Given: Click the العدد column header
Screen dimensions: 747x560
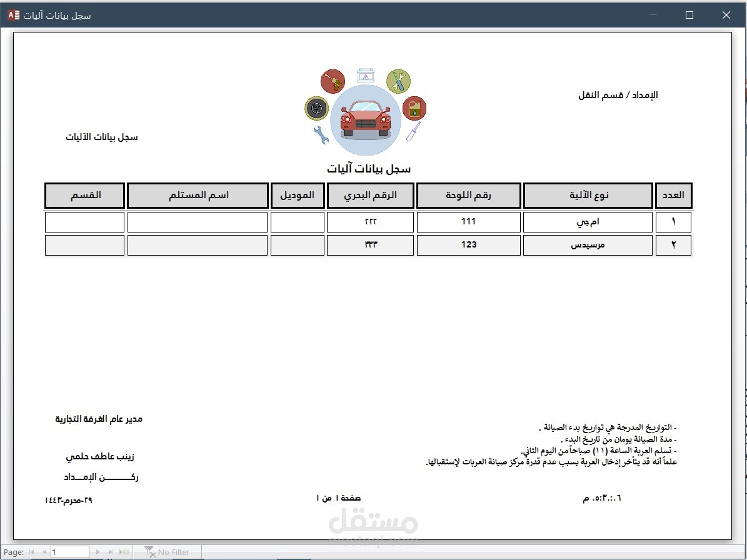Looking at the screenshot, I should click(673, 195).
